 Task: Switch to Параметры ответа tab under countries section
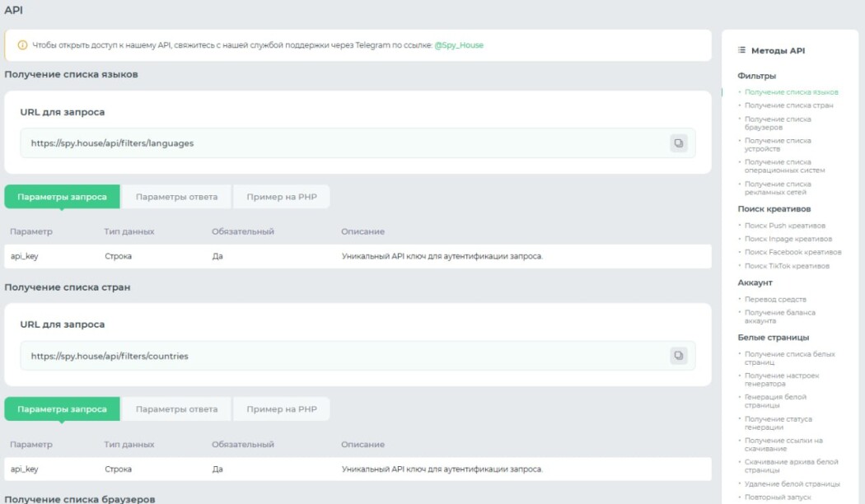click(176, 409)
